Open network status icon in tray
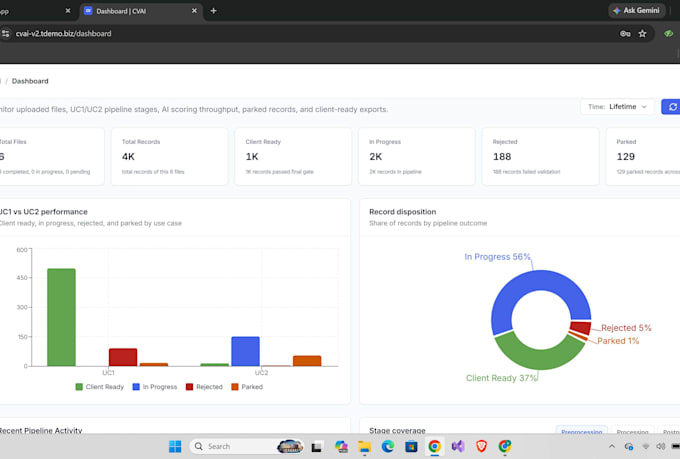The image size is (680, 459). [646, 446]
